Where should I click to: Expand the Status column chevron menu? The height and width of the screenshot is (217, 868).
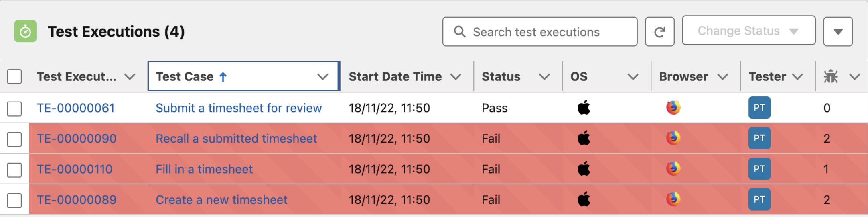tap(544, 76)
